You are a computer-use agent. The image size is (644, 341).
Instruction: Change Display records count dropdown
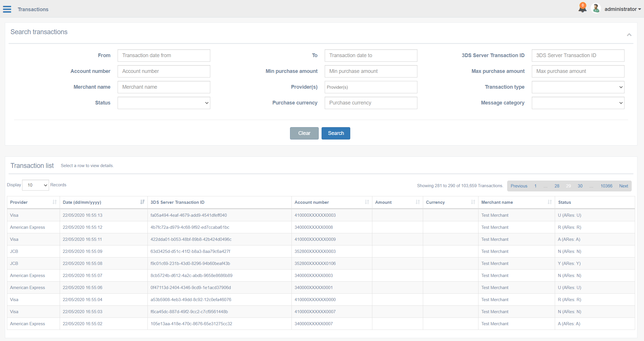click(36, 185)
